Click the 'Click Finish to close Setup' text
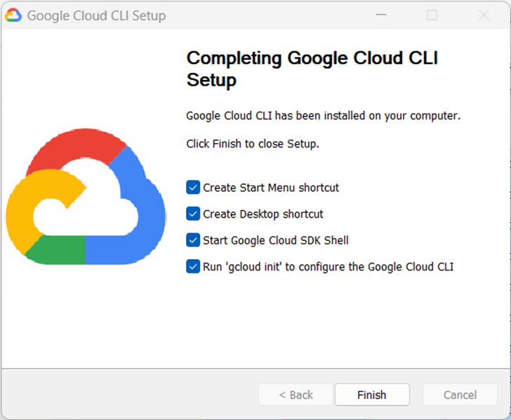This screenshot has height=420, width=511. pos(253,143)
